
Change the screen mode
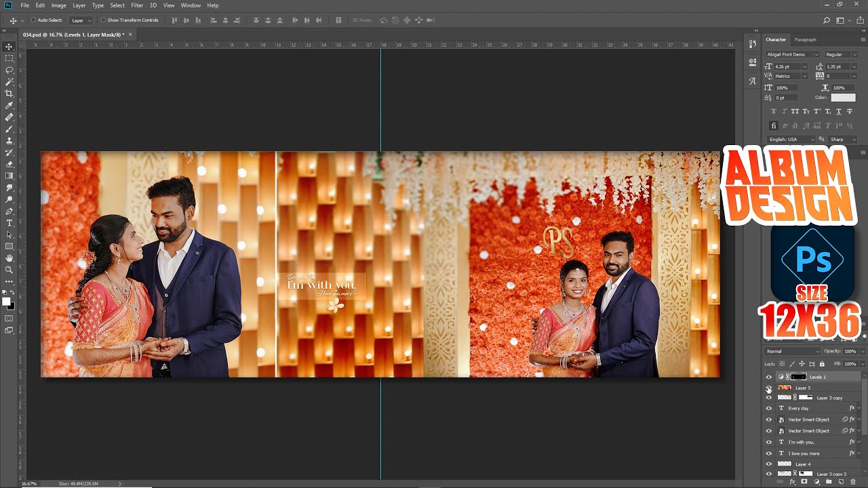pos(9,330)
